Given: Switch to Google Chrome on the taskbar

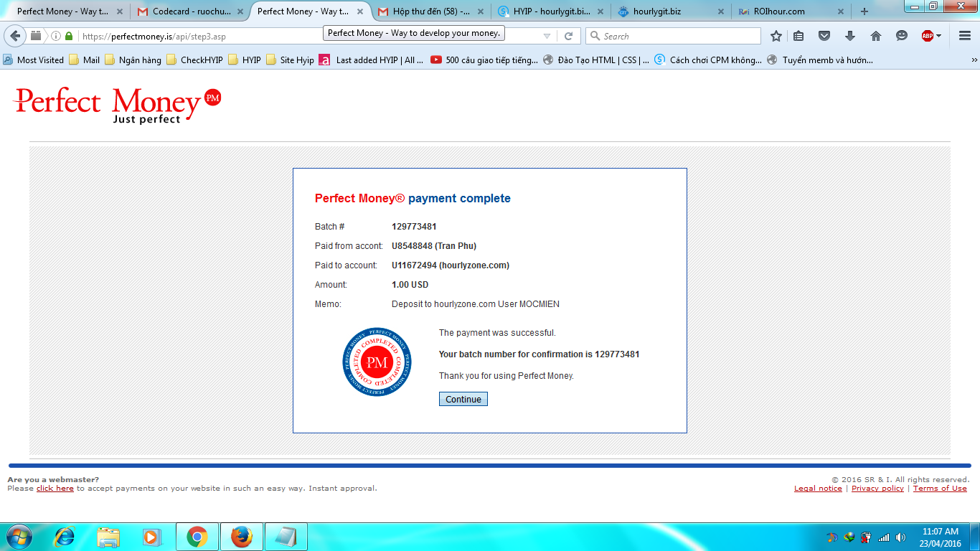Looking at the screenshot, I should pos(197,537).
